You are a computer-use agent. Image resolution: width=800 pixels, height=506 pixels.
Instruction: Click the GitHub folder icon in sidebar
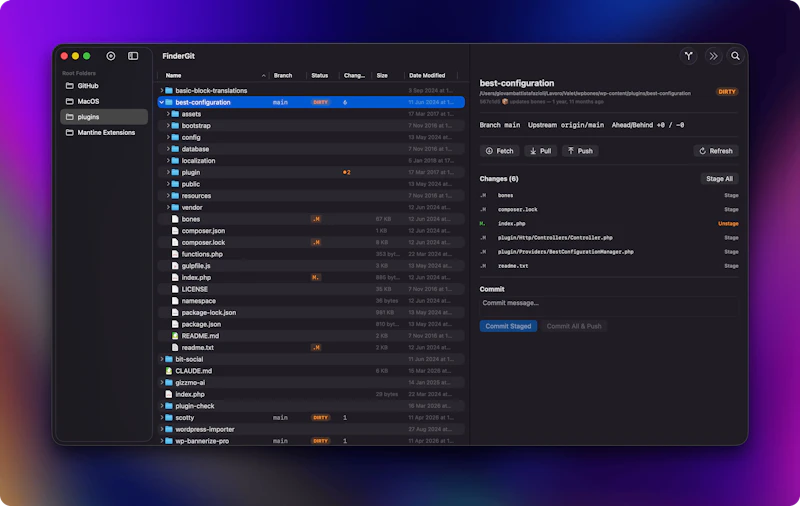click(70, 86)
